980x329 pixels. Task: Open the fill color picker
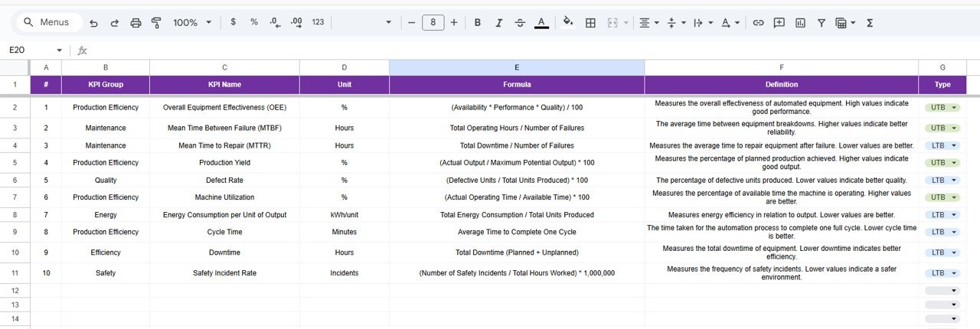click(567, 23)
